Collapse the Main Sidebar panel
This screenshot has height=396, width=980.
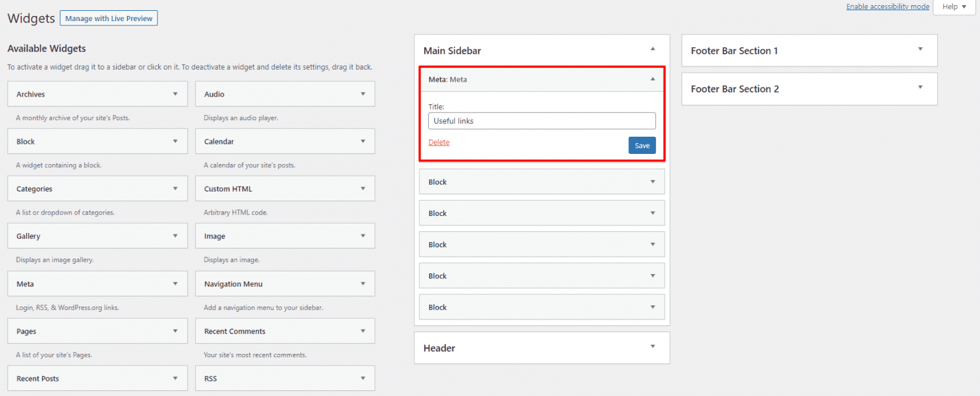point(652,49)
